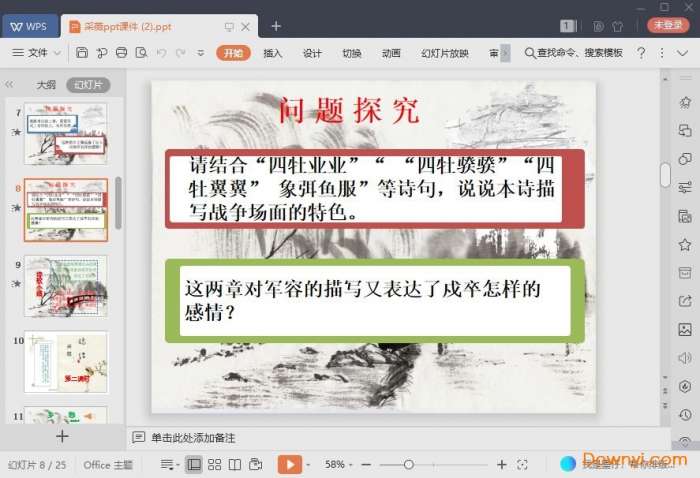Viewport: 700px width, 478px height.
Task: Switch to the 切换 ribbon tab
Action: [351, 53]
